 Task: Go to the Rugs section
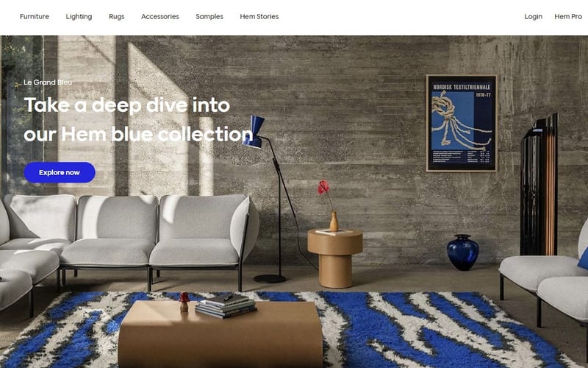pyautogui.click(x=116, y=16)
